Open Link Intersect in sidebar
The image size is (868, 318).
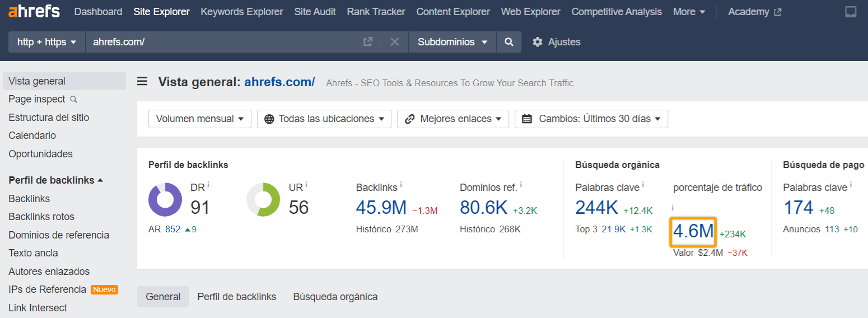pos(38,308)
